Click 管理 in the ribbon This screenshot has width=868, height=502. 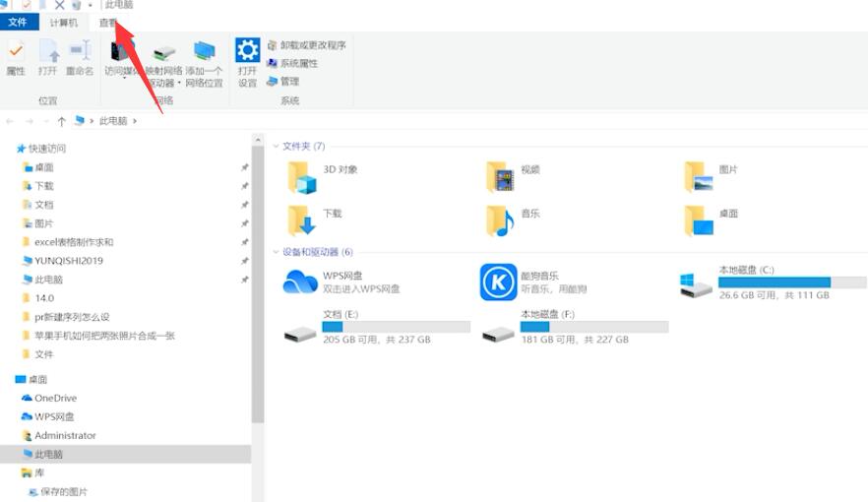[282, 82]
